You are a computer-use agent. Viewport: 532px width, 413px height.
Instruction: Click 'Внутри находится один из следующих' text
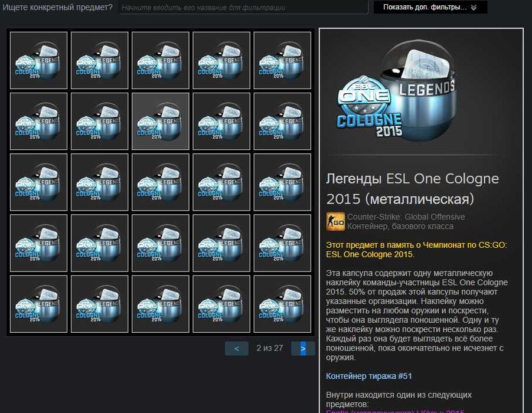pos(399,399)
